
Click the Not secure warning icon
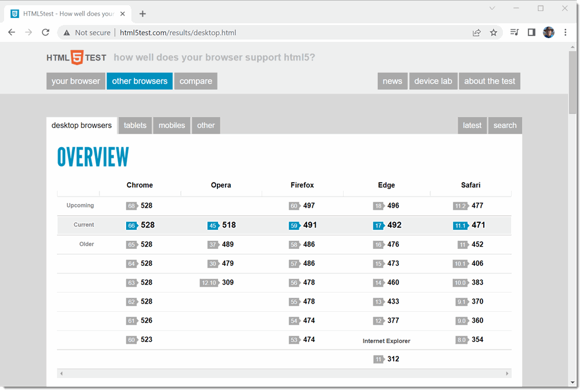pos(66,33)
